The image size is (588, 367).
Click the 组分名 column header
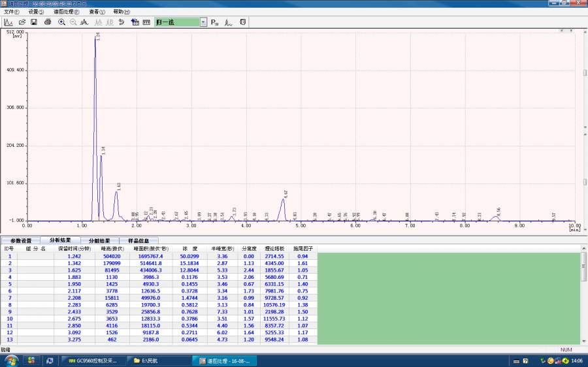coord(36,249)
